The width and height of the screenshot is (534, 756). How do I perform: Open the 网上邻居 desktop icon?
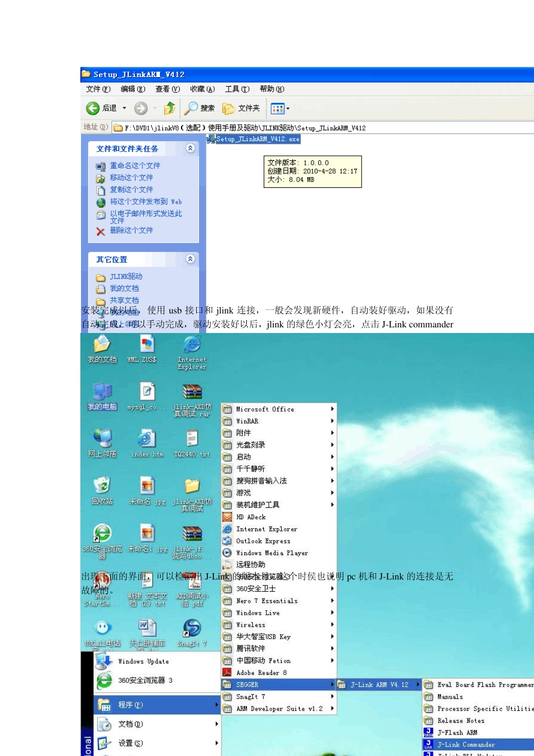(102, 443)
